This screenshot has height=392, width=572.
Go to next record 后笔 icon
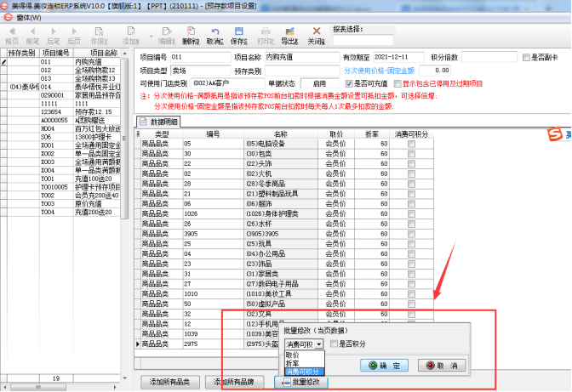54,31
